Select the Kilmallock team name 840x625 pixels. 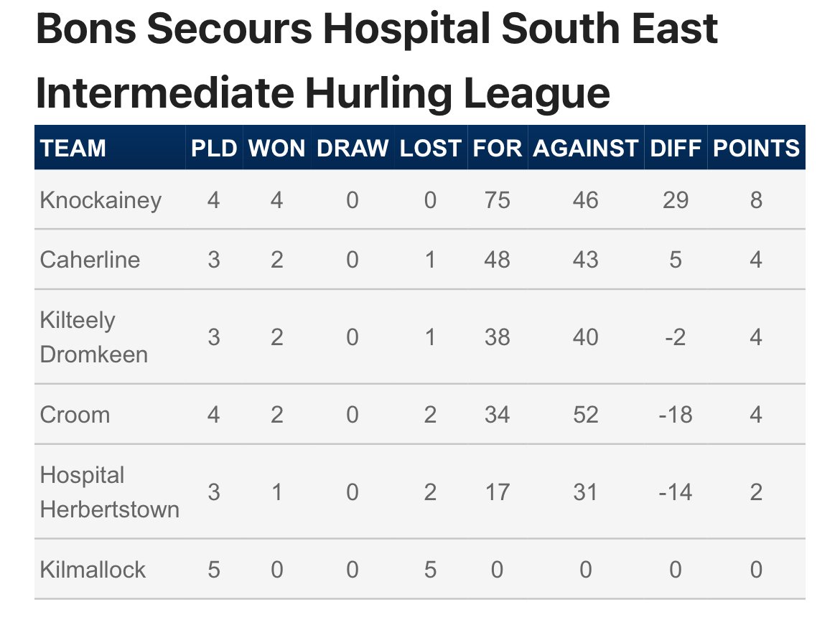click(93, 569)
